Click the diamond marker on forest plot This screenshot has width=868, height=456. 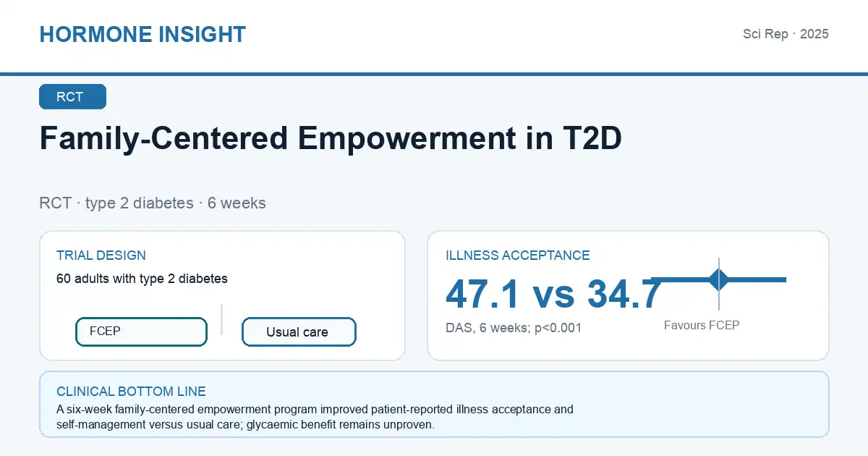pos(719,279)
